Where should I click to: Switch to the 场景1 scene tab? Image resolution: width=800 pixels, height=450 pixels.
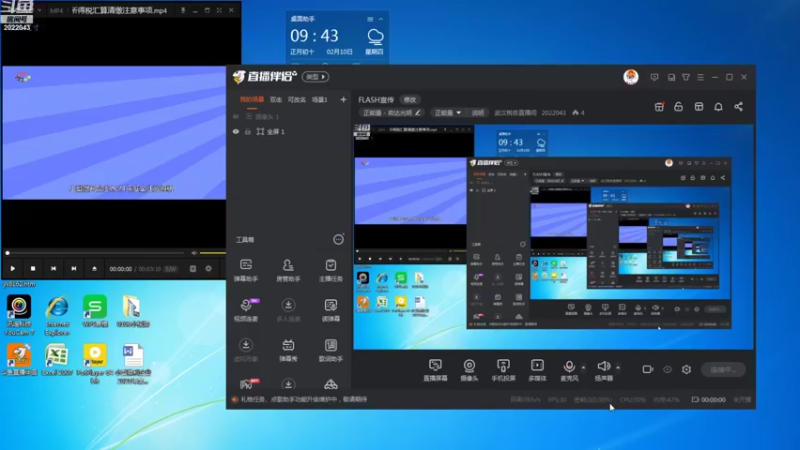320,99
